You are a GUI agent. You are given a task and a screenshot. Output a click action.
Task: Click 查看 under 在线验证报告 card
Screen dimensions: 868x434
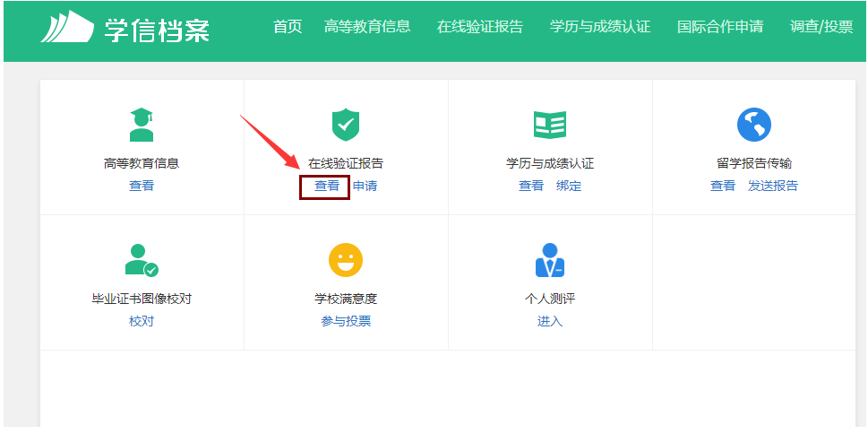tap(327, 186)
